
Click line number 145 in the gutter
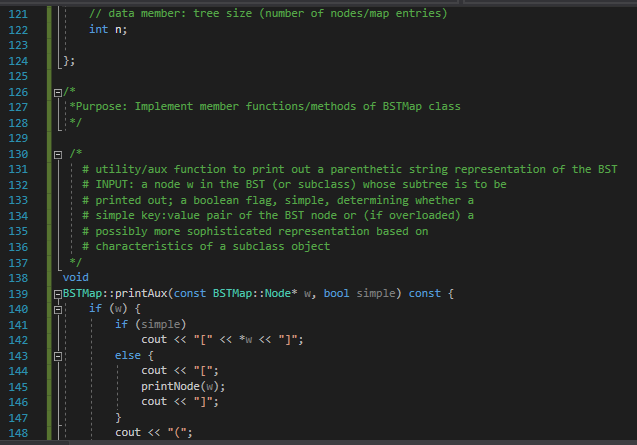pos(18,387)
